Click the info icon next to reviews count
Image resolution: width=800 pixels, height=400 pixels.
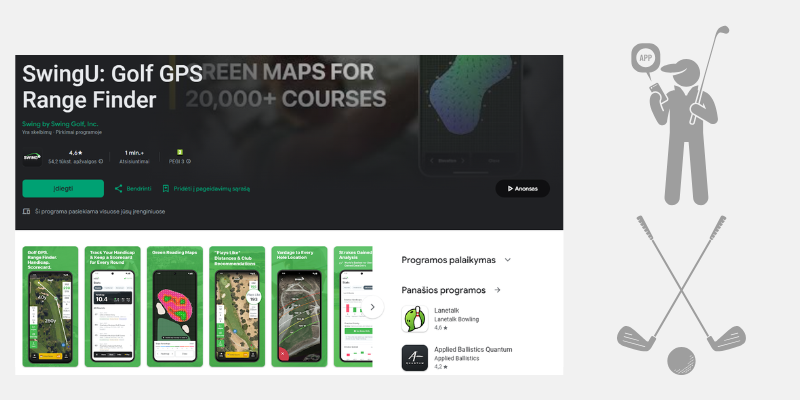[101, 161]
